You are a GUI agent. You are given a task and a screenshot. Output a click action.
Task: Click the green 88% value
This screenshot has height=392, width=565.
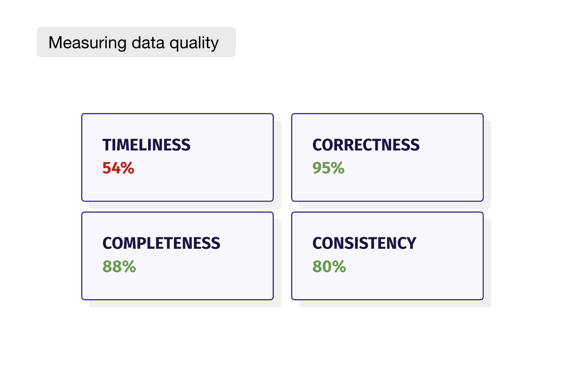(x=119, y=267)
